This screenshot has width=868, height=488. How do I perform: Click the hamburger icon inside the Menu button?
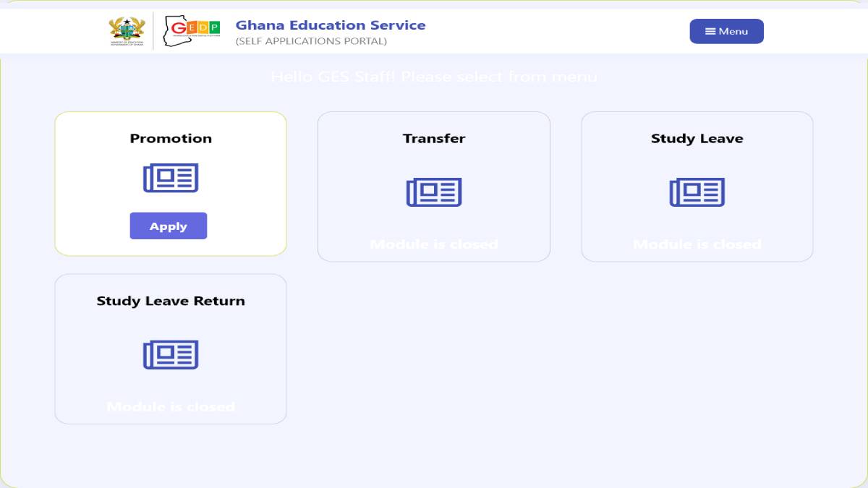pos(711,31)
